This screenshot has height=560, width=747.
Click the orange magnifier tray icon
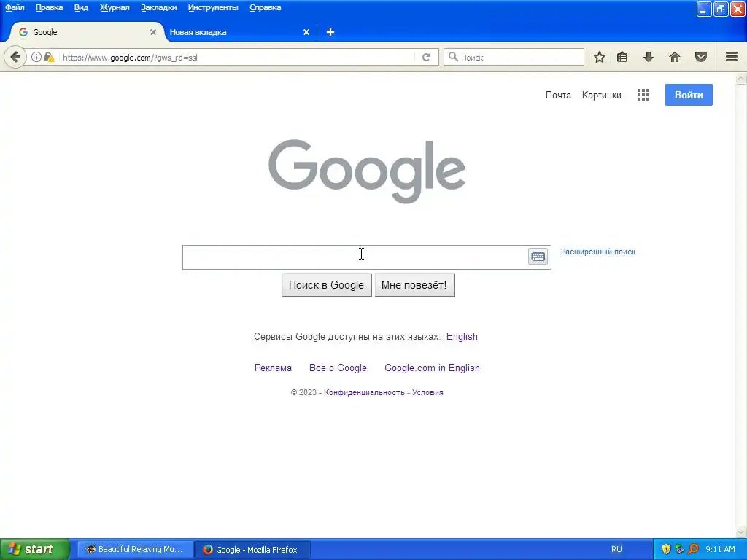[693, 549]
